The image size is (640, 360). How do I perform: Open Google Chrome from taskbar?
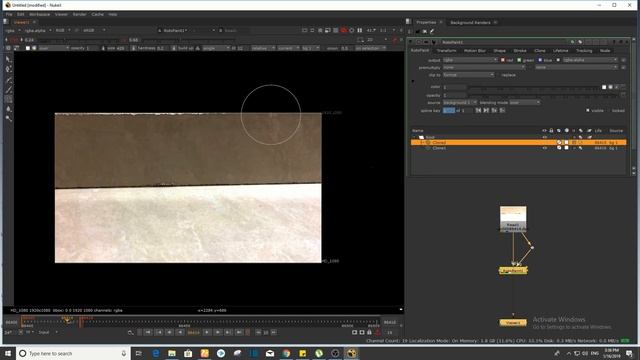pos(286,353)
